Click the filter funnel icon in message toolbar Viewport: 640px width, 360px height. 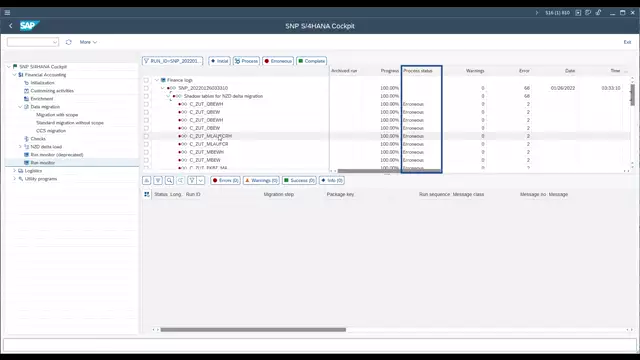click(x=192, y=180)
